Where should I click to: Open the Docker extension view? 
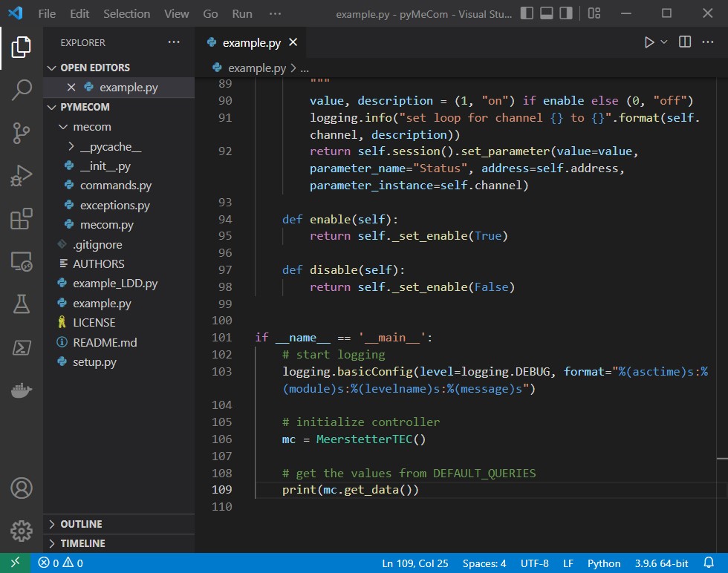[21, 389]
